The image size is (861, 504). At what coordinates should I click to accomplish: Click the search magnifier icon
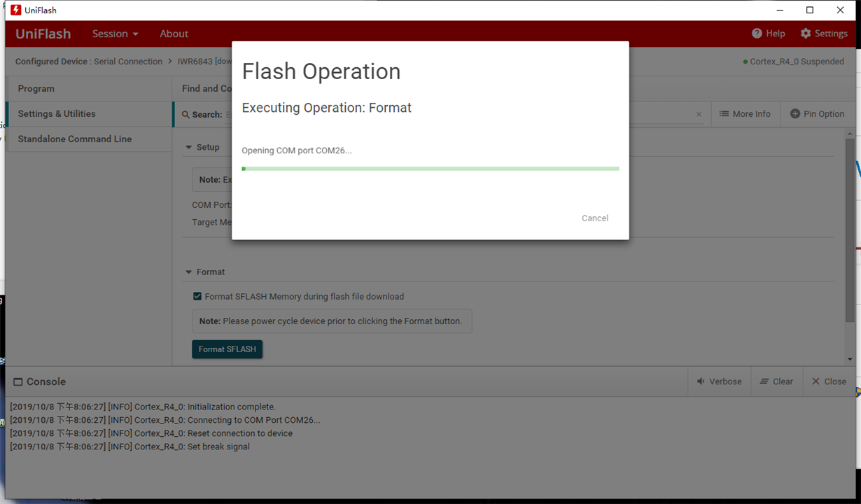tap(185, 114)
